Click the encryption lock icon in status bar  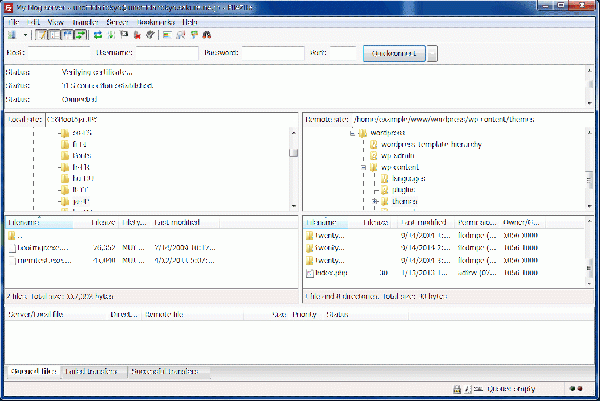coord(457,389)
